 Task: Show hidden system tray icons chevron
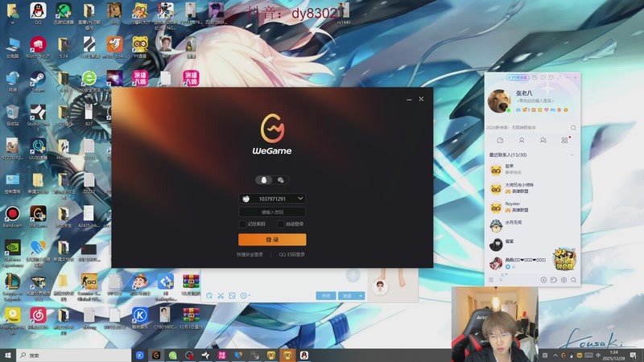555,356
